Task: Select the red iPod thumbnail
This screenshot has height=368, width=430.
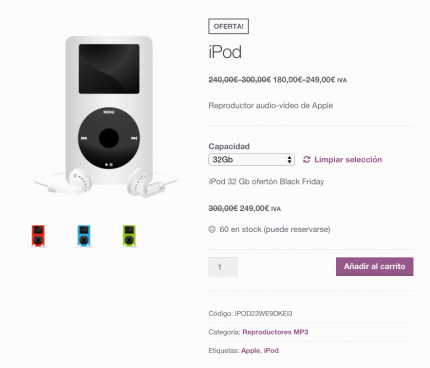Action: [x=38, y=236]
